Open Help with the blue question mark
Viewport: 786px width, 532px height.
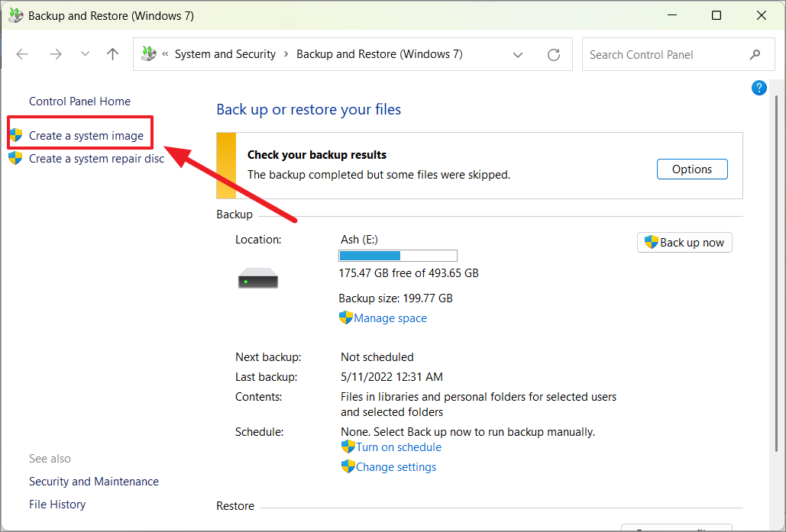759,89
